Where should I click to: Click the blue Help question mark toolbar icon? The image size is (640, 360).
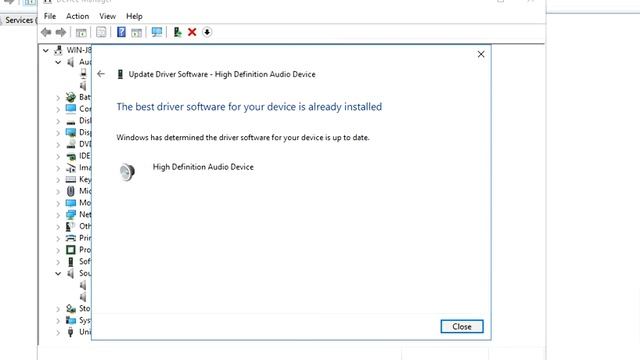pos(121,32)
